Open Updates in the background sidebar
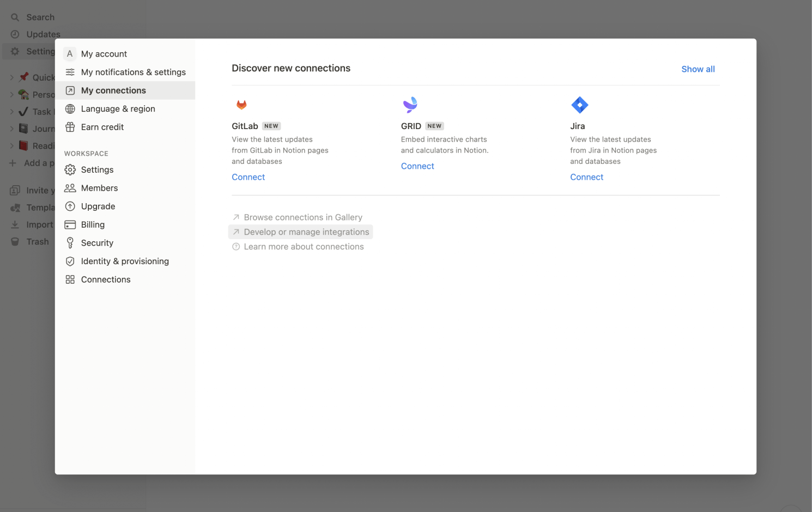 pyautogui.click(x=44, y=34)
